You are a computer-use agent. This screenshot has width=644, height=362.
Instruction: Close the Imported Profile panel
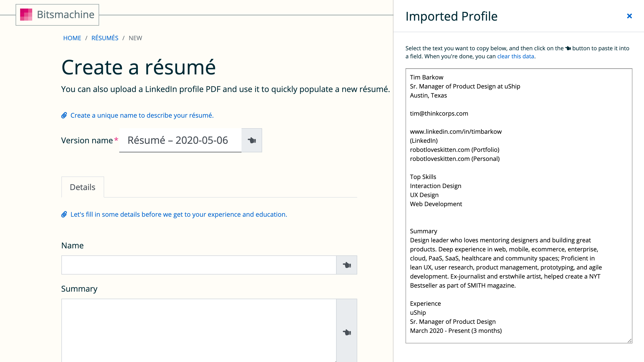coord(629,16)
